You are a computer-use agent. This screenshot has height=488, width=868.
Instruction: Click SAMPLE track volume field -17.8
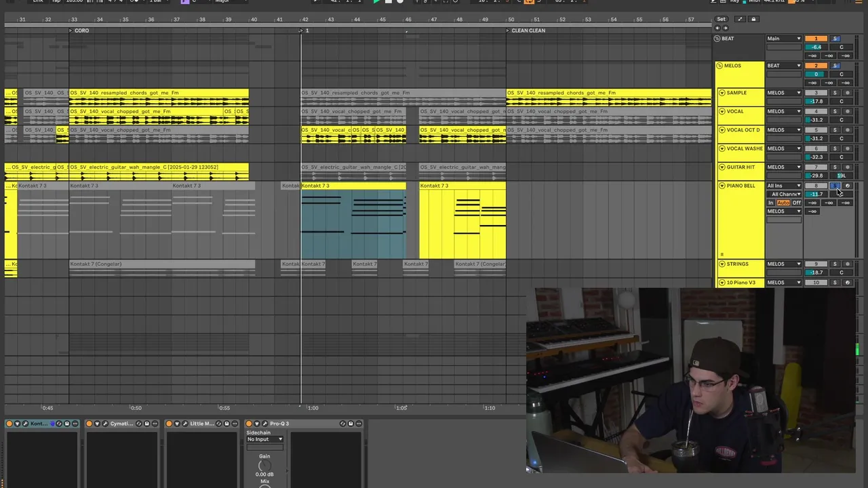click(816, 101)
